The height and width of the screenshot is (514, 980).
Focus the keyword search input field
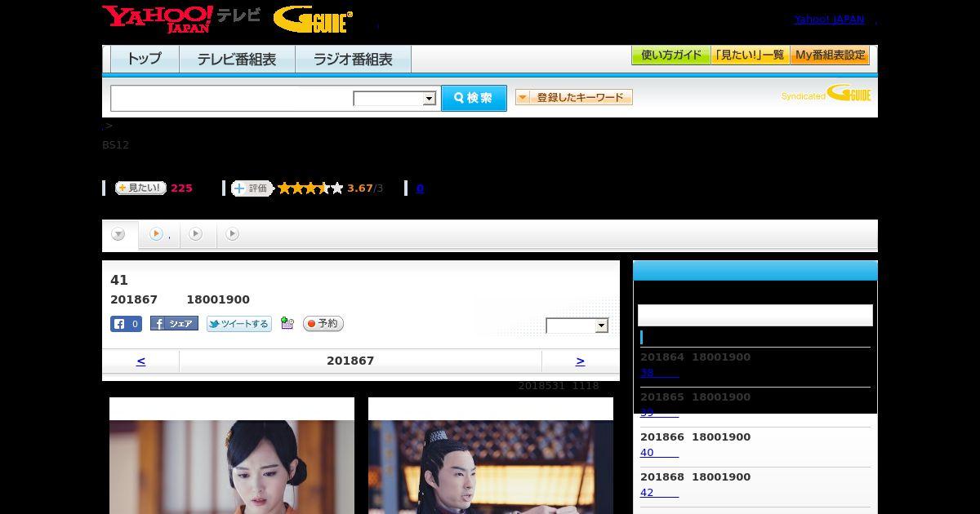232,98
